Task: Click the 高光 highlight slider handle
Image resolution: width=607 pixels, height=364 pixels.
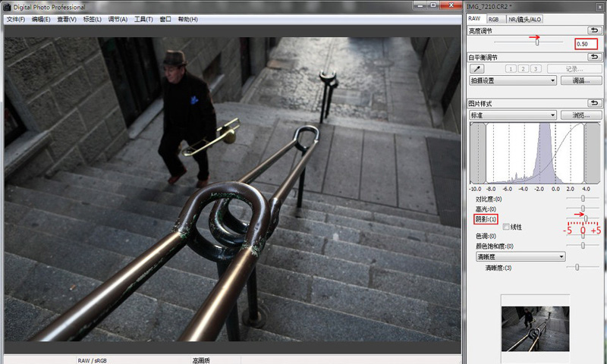Action: (x=583, y=209)
